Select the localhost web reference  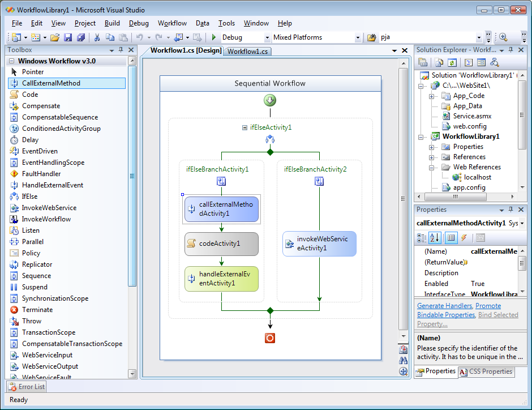point(478,177)
